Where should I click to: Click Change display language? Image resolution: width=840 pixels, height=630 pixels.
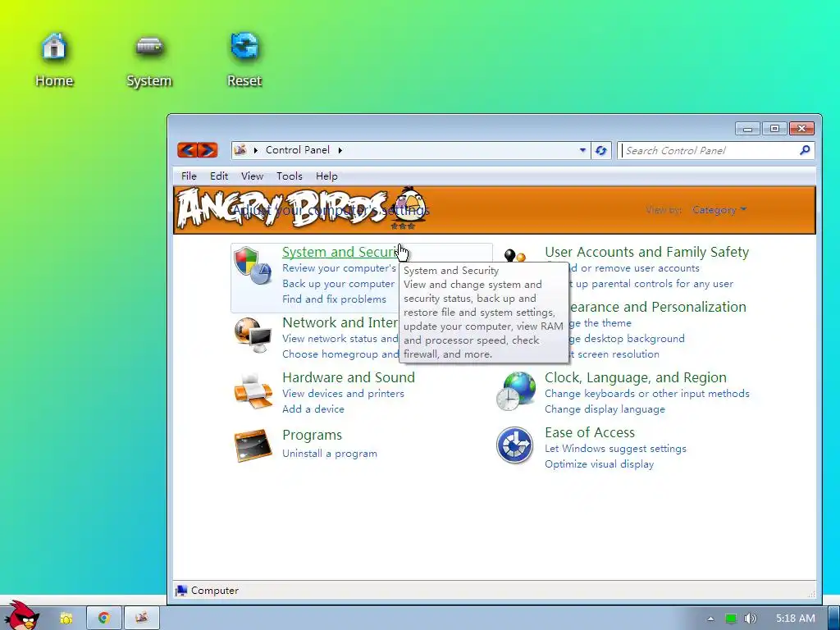pos(605,409)
